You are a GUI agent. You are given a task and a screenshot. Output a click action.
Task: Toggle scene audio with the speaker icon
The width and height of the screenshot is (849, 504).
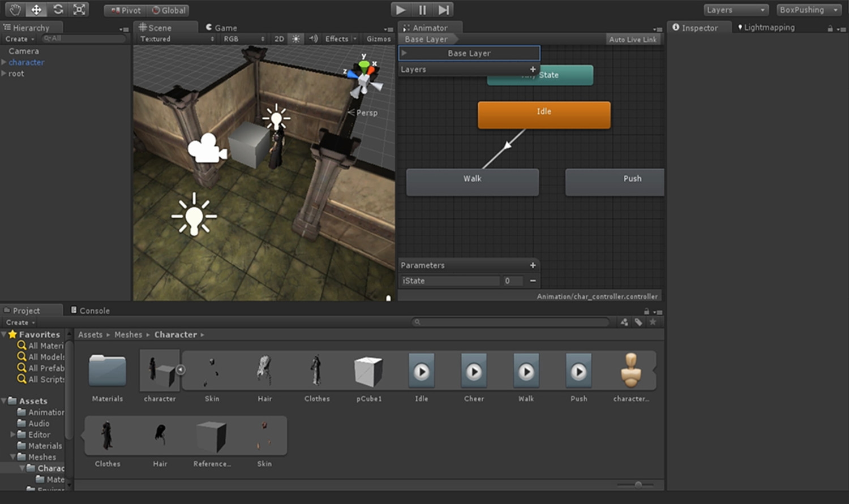pos(313,38)
